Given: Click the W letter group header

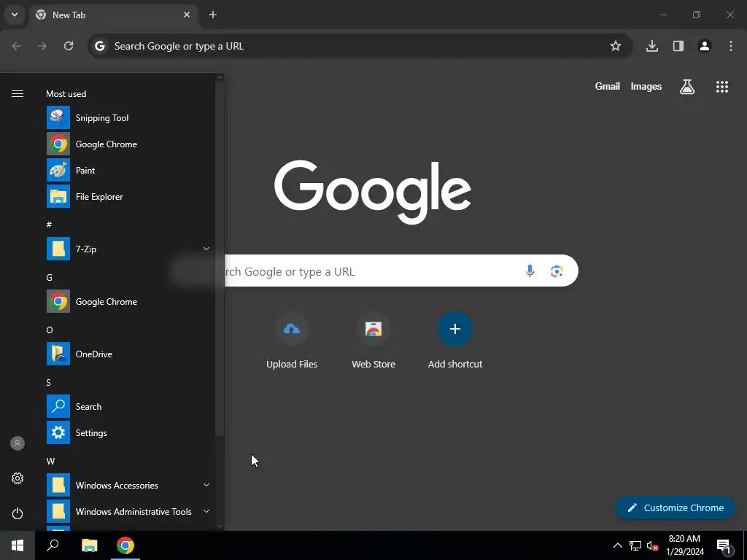Looking at the screenshot, I should tap(50, 461).
